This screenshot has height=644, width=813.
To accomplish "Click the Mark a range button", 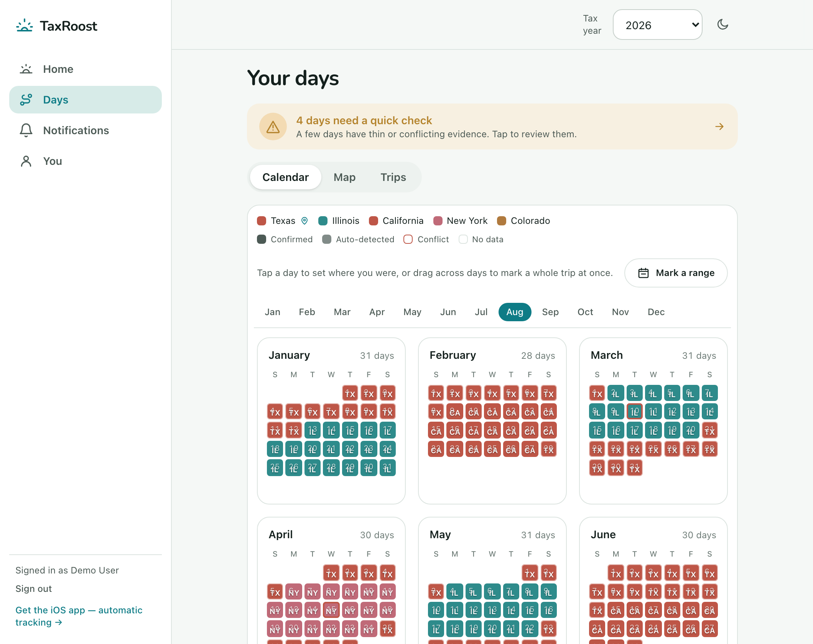I will [676, 273].
